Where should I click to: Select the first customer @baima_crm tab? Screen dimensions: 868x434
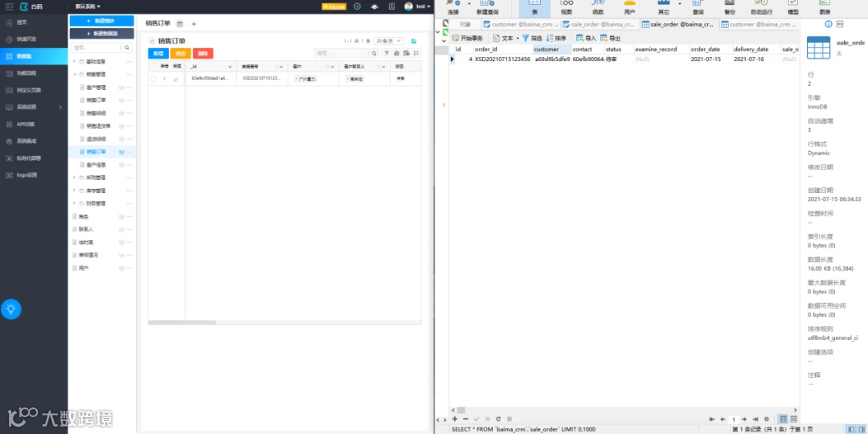click(520, 24)
